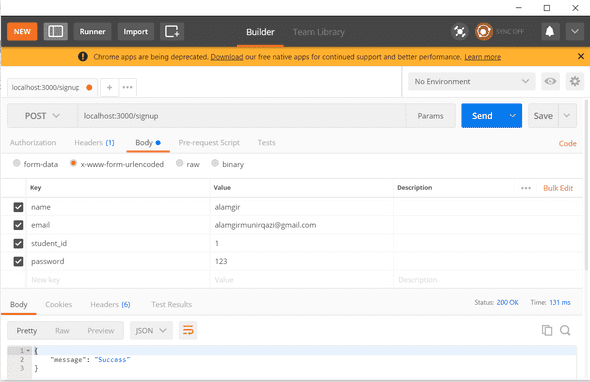Screen dimensions: 590x382
Task: Open notifications bell icon
Action: 549,31
